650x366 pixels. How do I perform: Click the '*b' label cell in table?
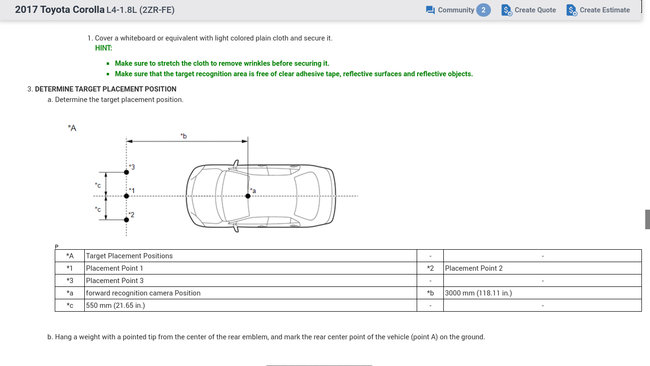[x=430, y=293]
